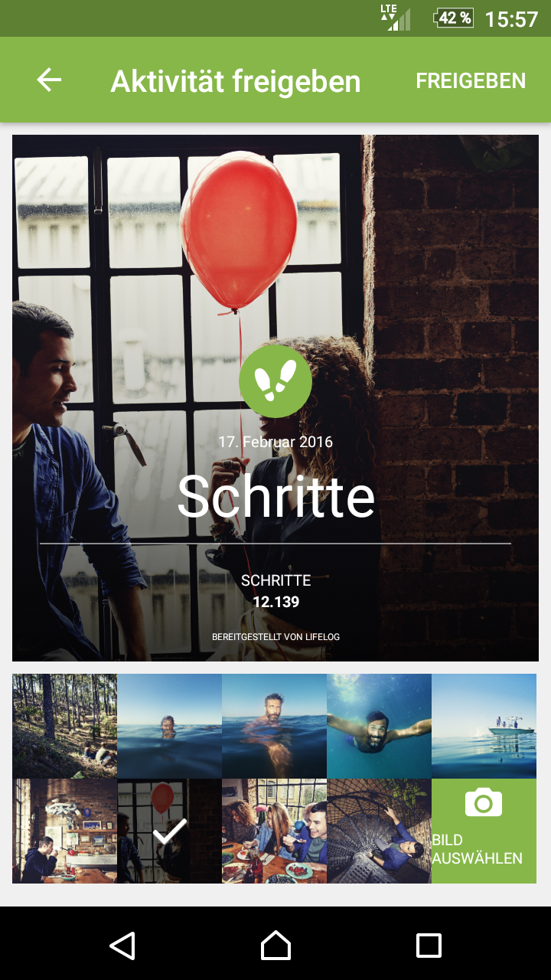This screenshot has height=980, width=551.
Task: Tap the large Schritte preview card
Action: pos(275,398)
